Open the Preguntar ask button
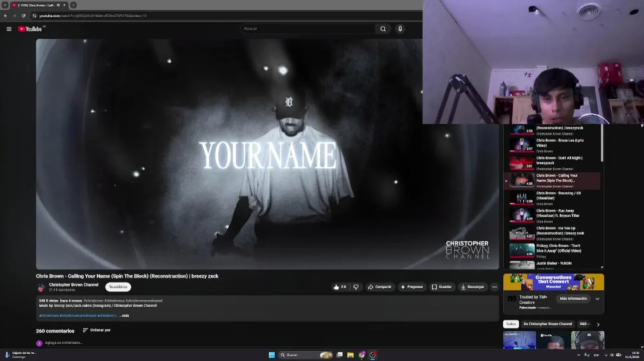Image resolution: width=644 pixels, height=361 pixels. 412,287
